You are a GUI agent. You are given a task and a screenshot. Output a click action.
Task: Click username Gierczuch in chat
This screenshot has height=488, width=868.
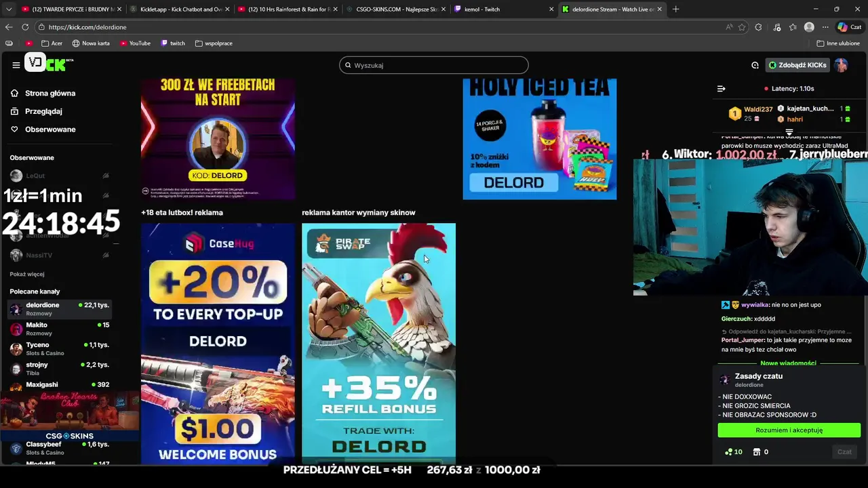click(x=736, y=319)
